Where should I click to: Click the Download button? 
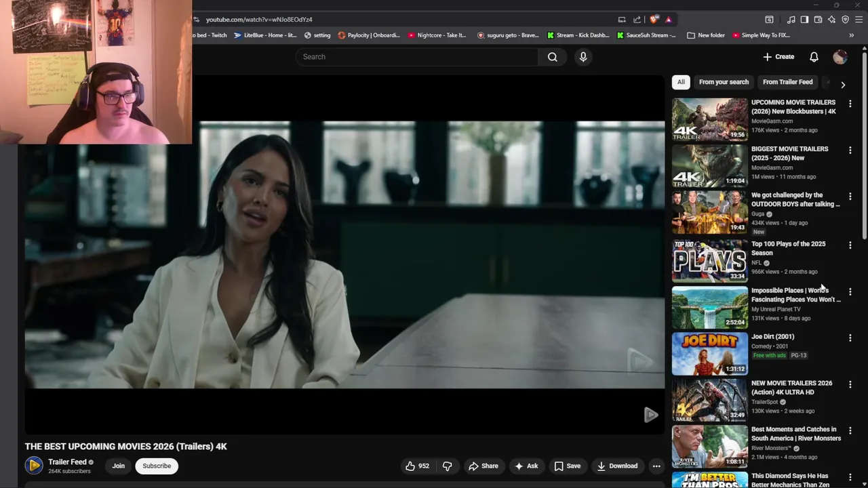[617, 466]
